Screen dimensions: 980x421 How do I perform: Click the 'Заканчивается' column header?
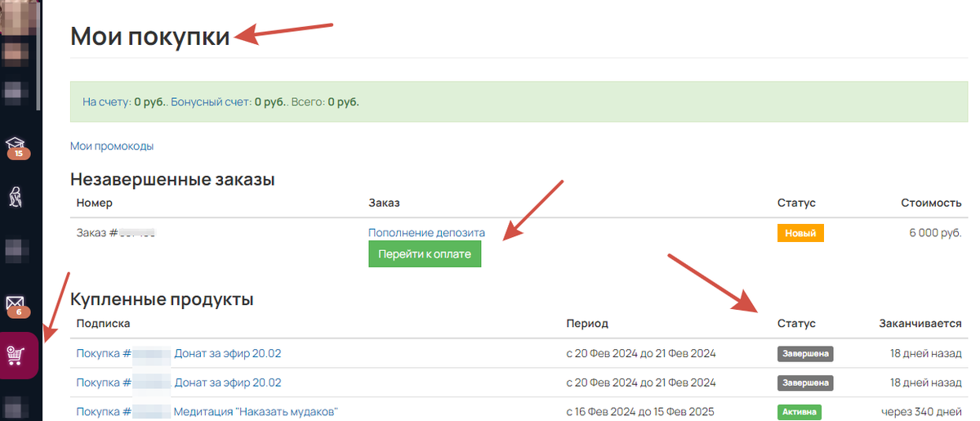(920, 324)
